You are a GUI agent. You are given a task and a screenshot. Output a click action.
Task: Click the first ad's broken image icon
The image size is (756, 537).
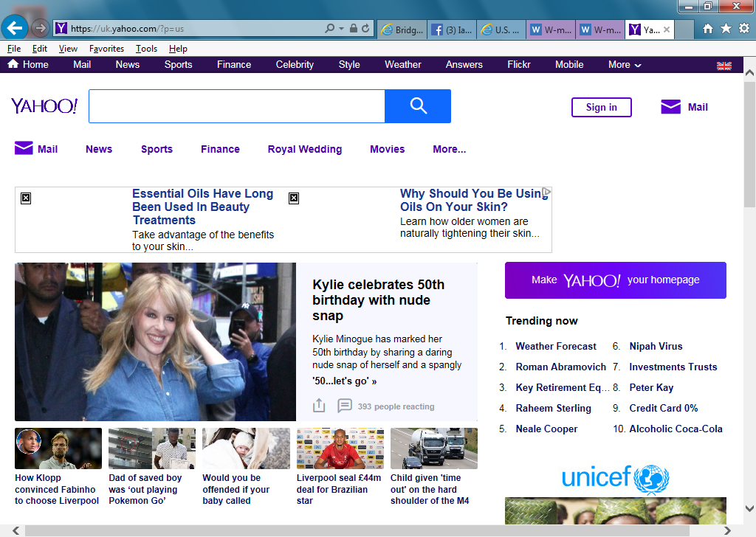pos(26,198)
